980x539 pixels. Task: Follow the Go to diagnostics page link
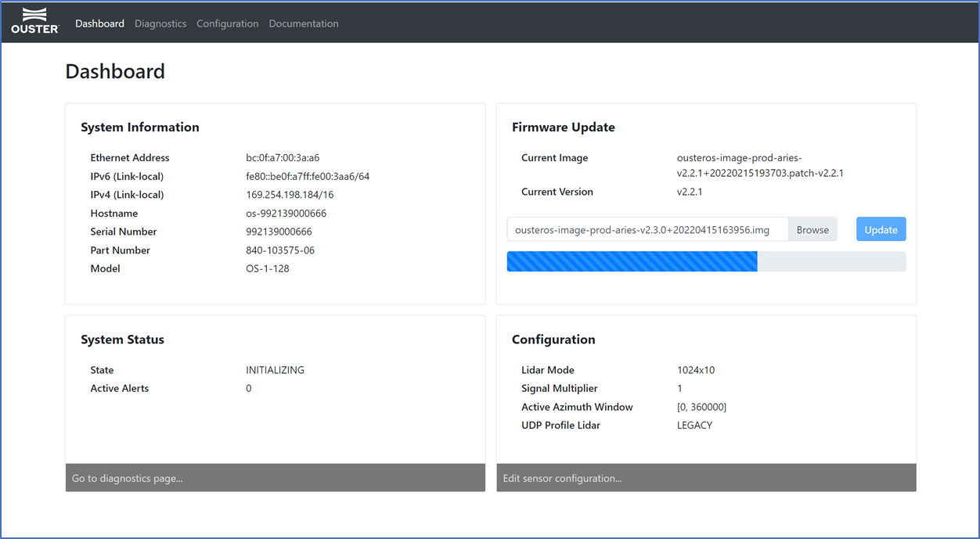[276, 478]
